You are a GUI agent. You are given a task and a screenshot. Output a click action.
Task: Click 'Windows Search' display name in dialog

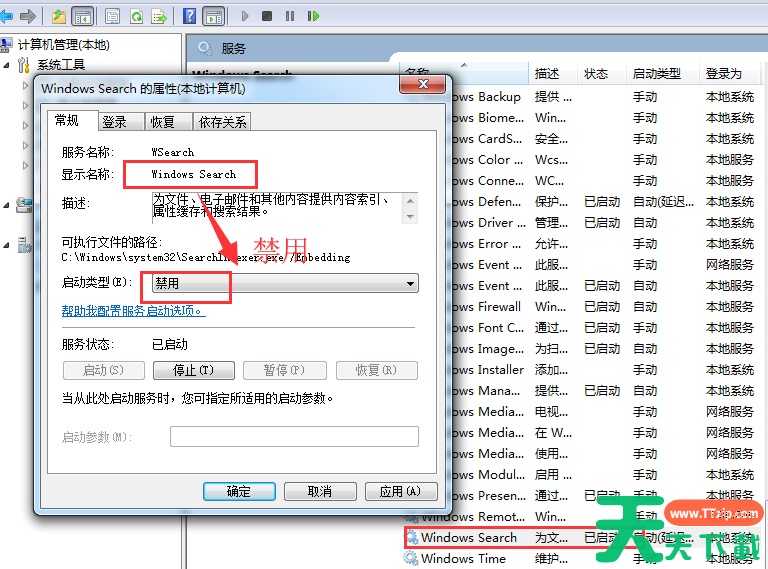[193, 174]
